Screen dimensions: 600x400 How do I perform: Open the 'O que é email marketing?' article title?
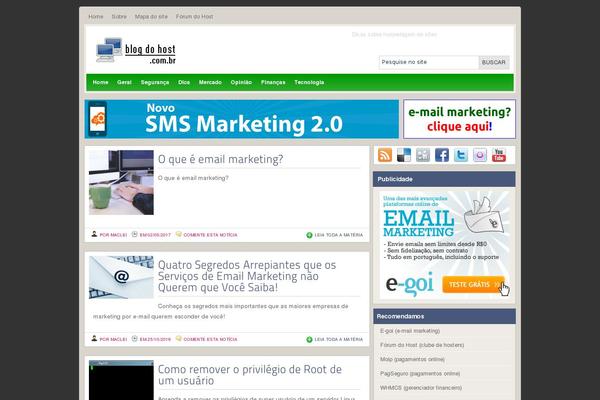[x=220, y=159]
